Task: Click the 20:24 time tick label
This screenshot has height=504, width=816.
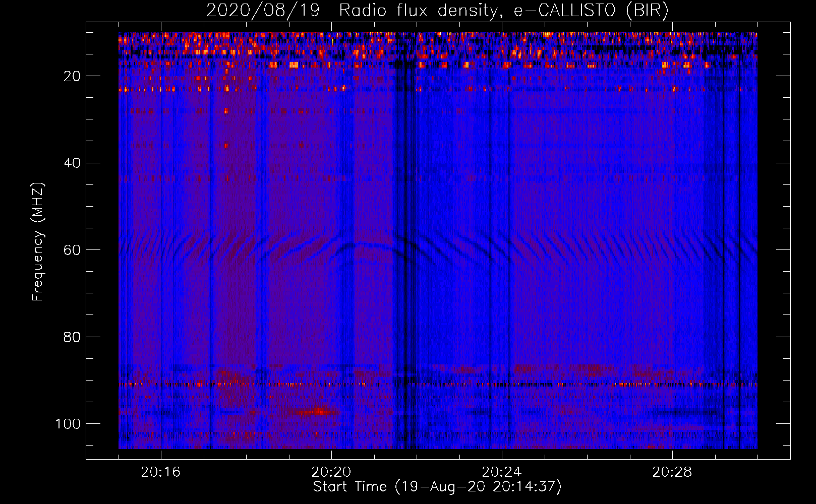Action: point(502,472)
